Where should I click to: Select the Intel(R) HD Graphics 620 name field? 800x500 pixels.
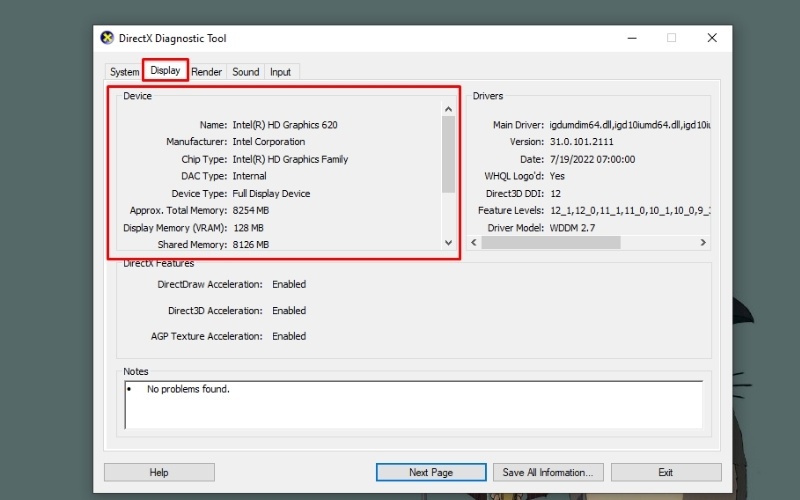pyautogui.click(x=285, y=125)
